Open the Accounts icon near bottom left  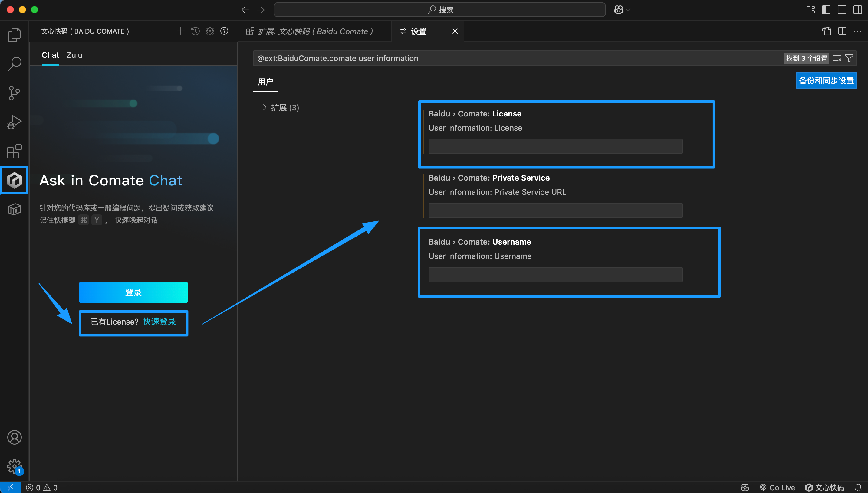(x=14, y=437)
